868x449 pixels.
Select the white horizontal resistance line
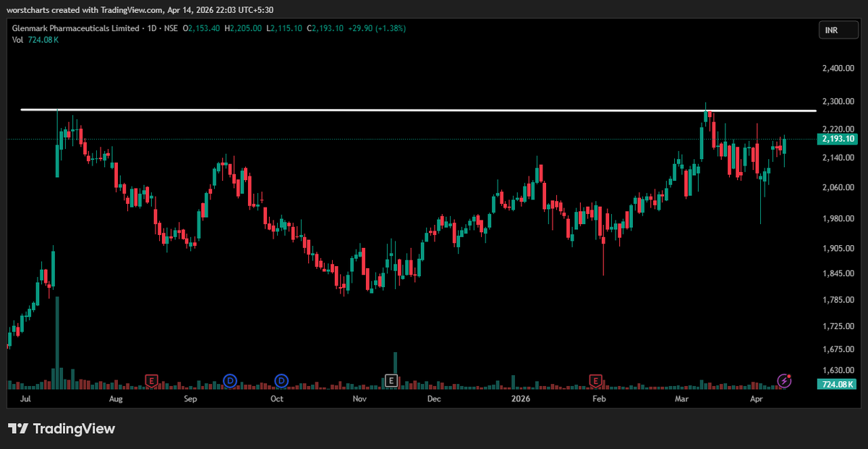[418, 110]
